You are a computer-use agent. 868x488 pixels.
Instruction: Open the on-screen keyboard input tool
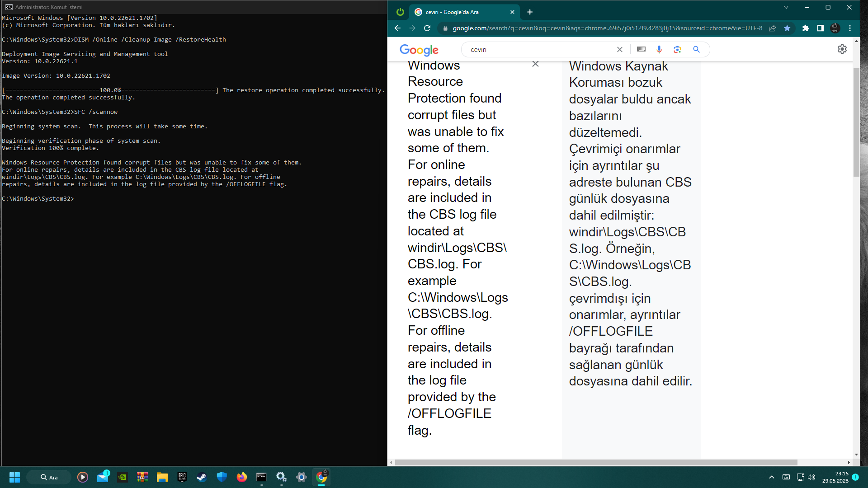tap(641, 49)
